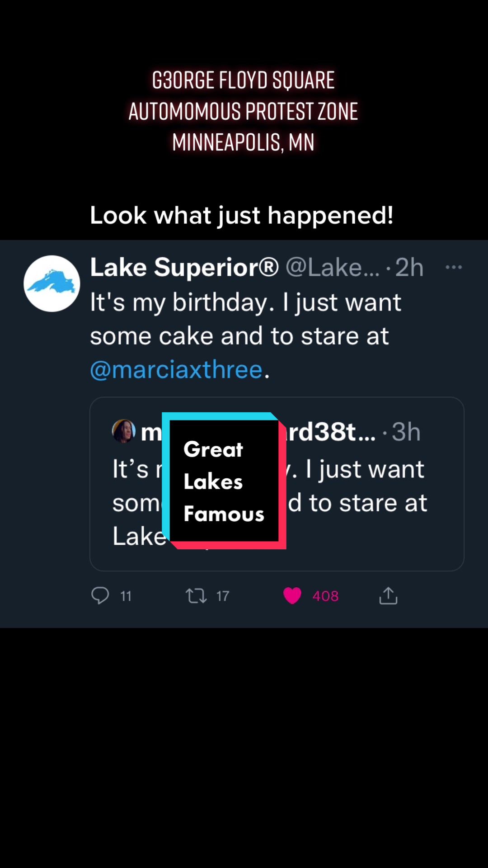
Task: Click the 2h tweet timestamp
Action: [x=409, y=267]
